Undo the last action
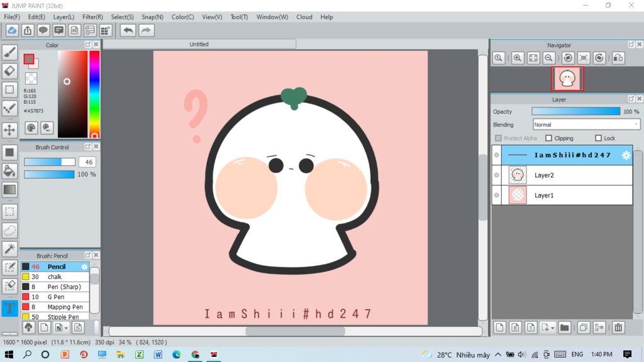 click(128, 30)
